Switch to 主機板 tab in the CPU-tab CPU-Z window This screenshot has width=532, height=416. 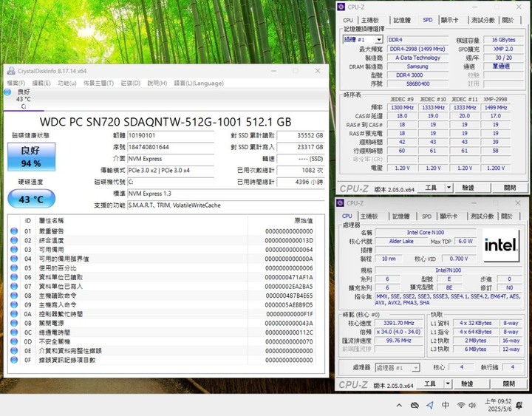click(369, 216)
